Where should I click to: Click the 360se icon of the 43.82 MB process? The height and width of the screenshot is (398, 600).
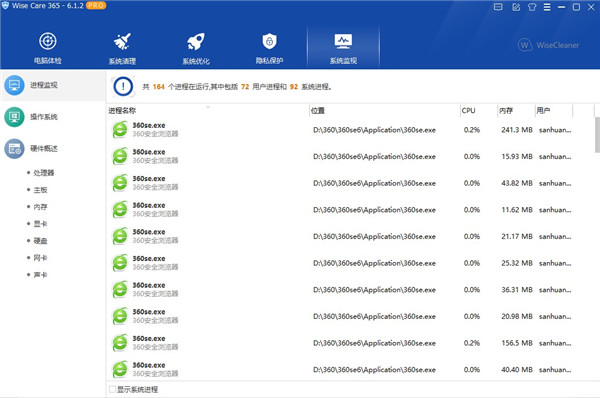pos(120,183)
